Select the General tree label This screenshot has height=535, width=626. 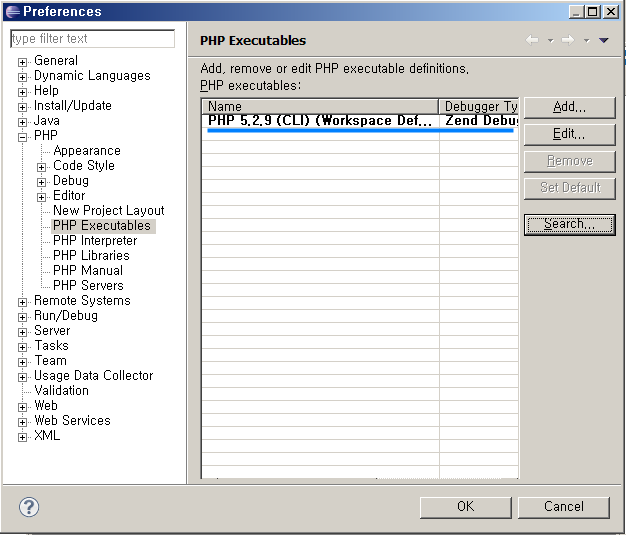click(56, 61)
